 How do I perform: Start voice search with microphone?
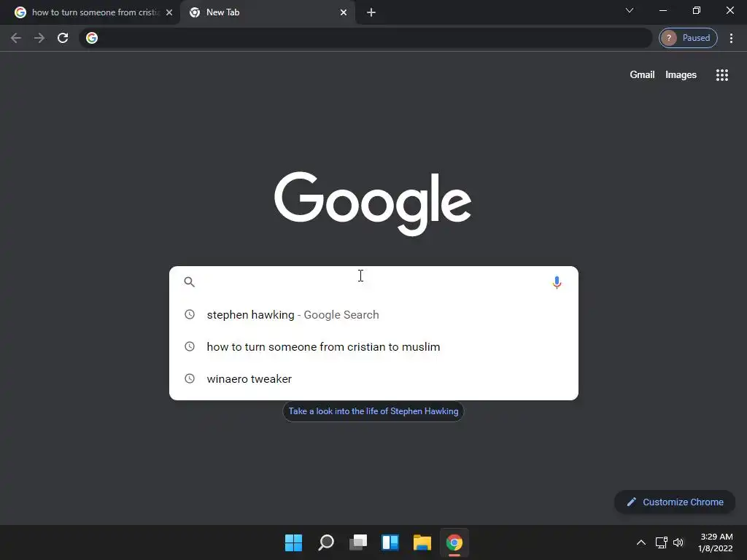(557, 282)
